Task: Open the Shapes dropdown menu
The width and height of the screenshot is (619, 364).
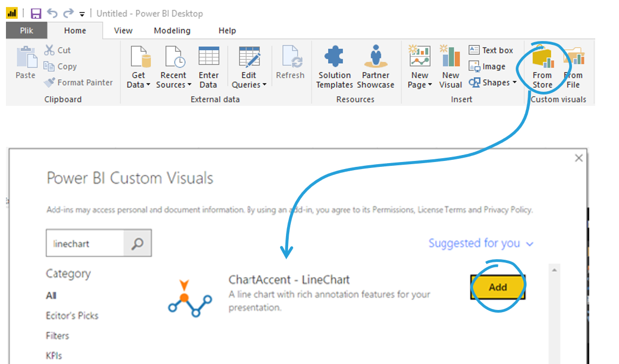Action: click(x=492, y=83)
